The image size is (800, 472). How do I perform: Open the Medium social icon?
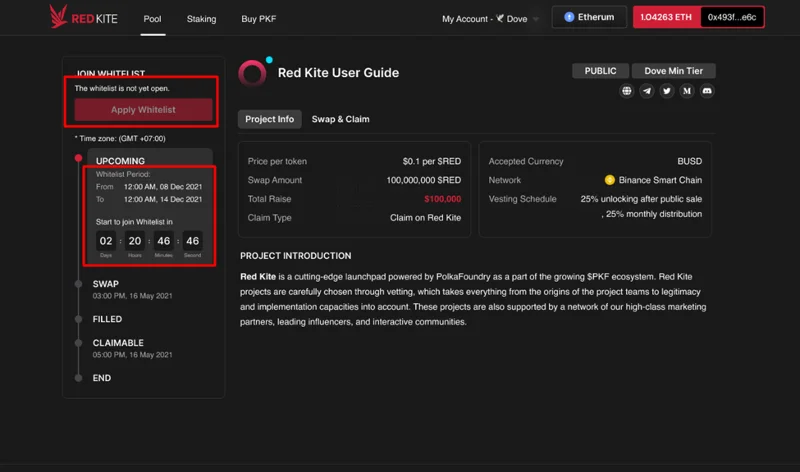click(687, 91)
